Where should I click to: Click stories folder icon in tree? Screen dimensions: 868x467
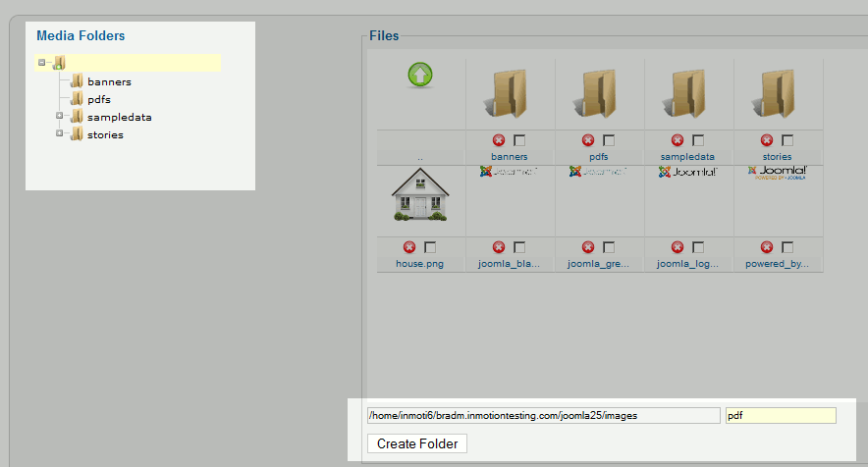77,134
